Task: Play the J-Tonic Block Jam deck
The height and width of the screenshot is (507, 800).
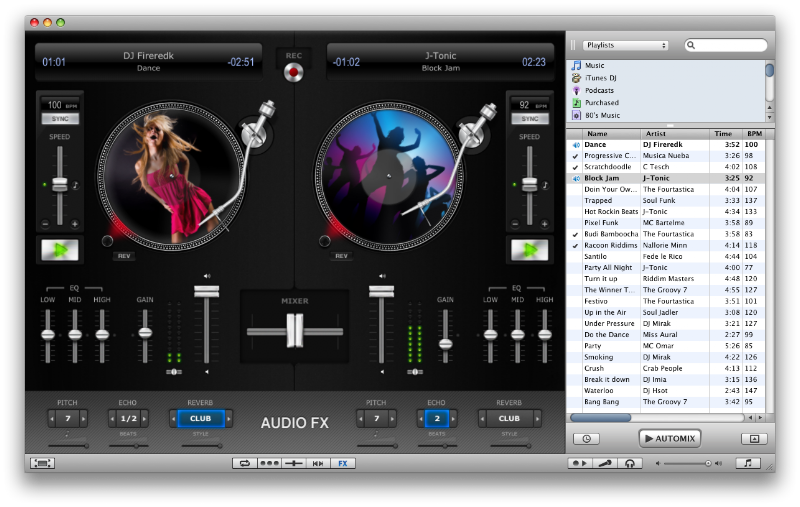Action: coord(530,250)
